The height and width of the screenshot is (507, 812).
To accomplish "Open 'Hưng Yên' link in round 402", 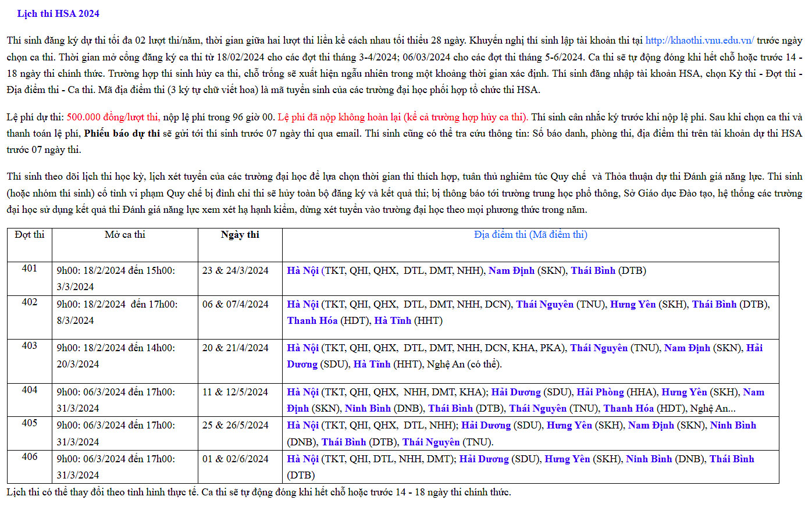I will pos(633,305).
